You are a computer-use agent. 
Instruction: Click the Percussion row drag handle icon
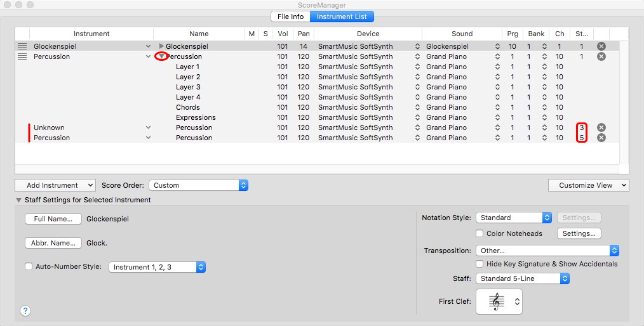click(x=22, y=56)
